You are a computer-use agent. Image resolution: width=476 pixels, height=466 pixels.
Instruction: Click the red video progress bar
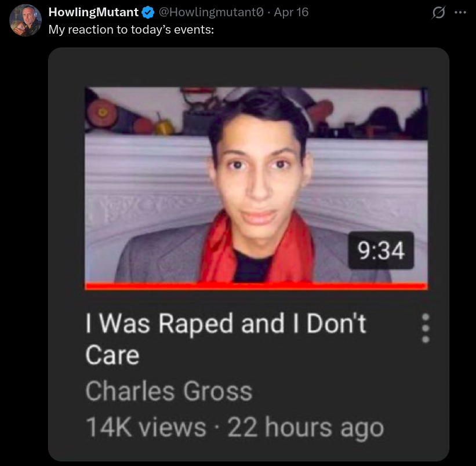click(x=256, y=286)
